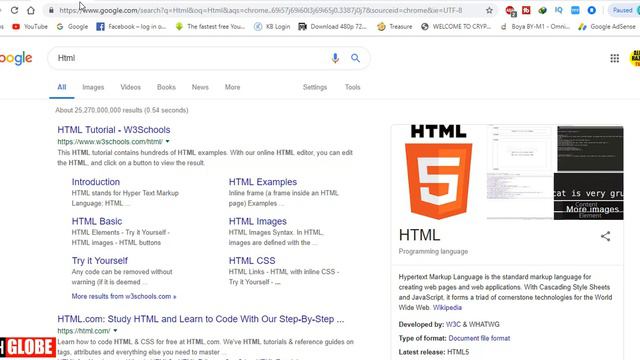The image size is (640, 360).
Task: Open the Google AdSense bookmark
Action: pyautogui.click(x=607, y=27)
